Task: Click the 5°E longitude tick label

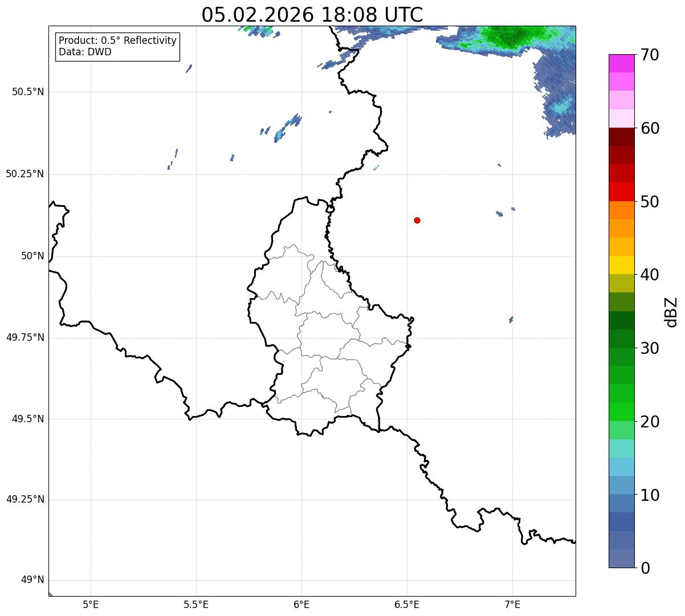Action: [91, 605]
